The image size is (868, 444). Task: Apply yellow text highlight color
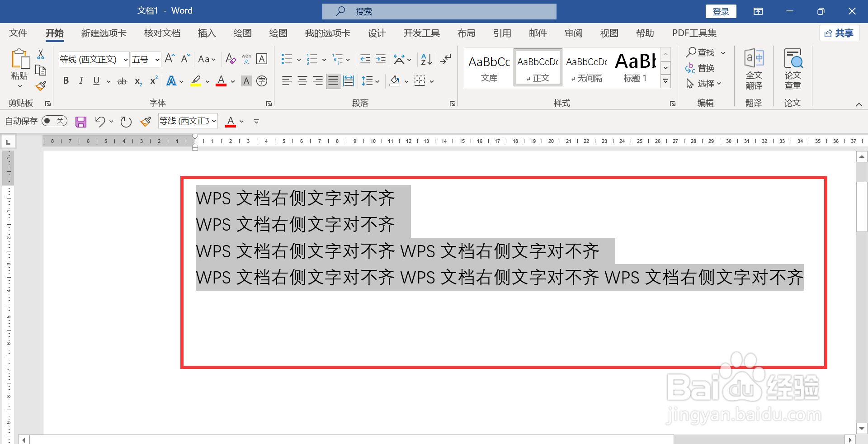click(x=196, y=81)
